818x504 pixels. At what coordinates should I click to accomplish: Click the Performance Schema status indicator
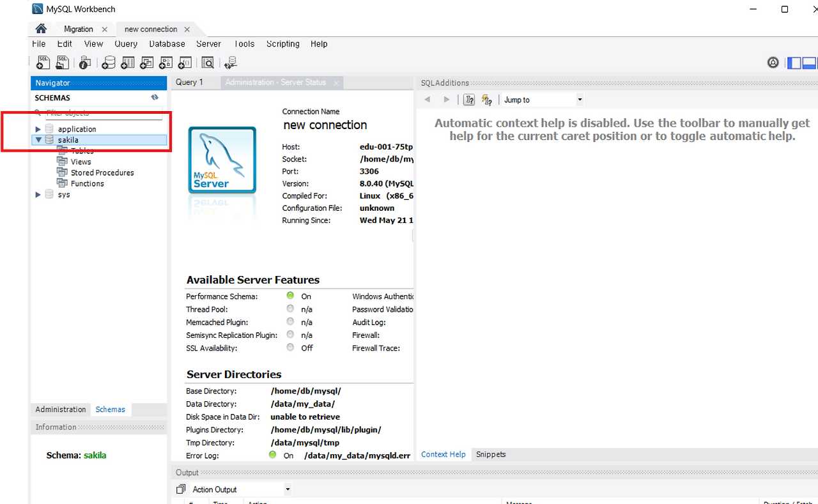pos(290,296)
